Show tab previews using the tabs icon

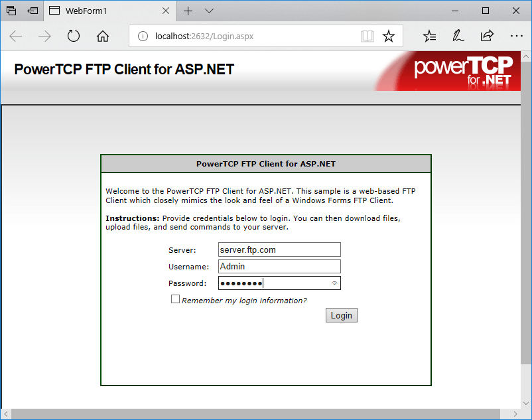point(32,11)
